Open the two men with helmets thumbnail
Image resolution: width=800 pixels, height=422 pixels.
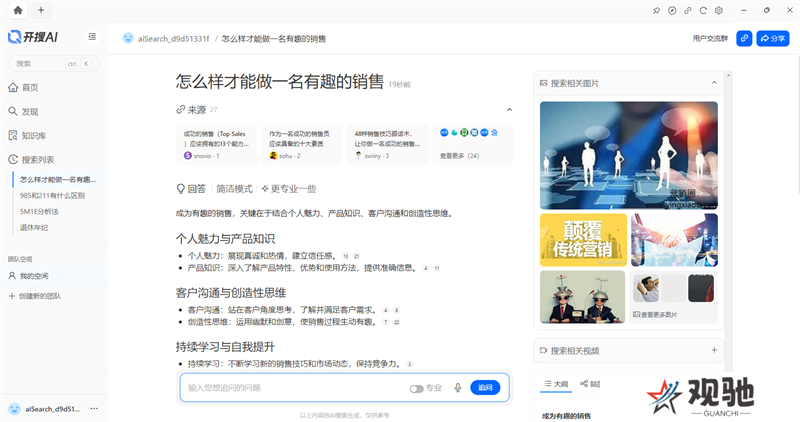pos(582,296)
